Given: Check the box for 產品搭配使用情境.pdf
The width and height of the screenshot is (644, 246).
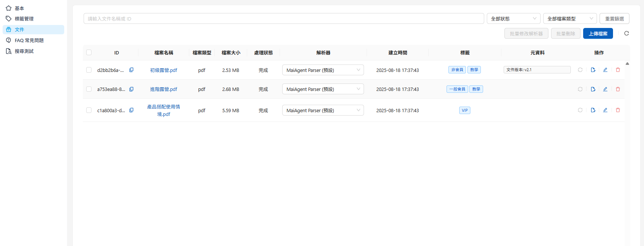Looking at the screenshot, I should [89, 110].
